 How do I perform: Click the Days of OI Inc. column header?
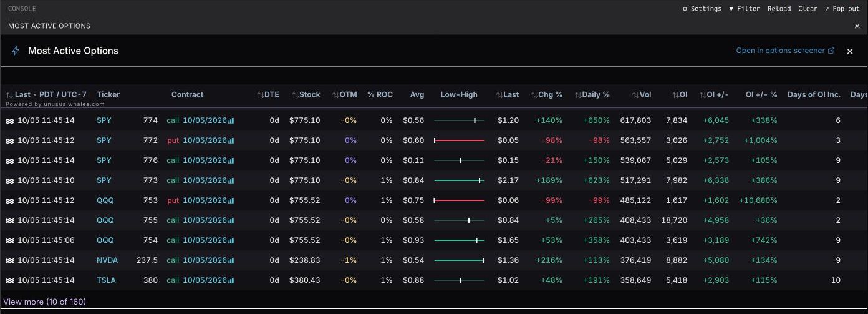pyautogui.click(x=814, y=94)
